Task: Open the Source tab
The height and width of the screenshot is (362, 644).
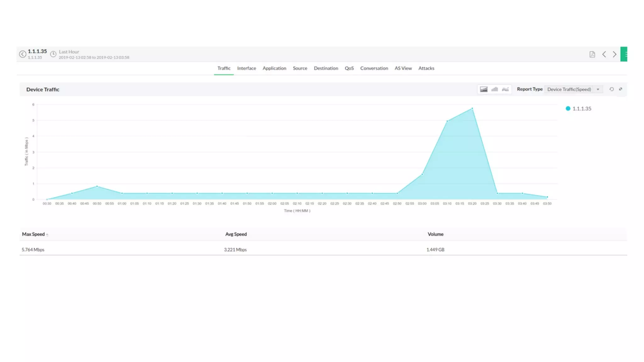Action: pyautogui.click(x=300, y=68)
